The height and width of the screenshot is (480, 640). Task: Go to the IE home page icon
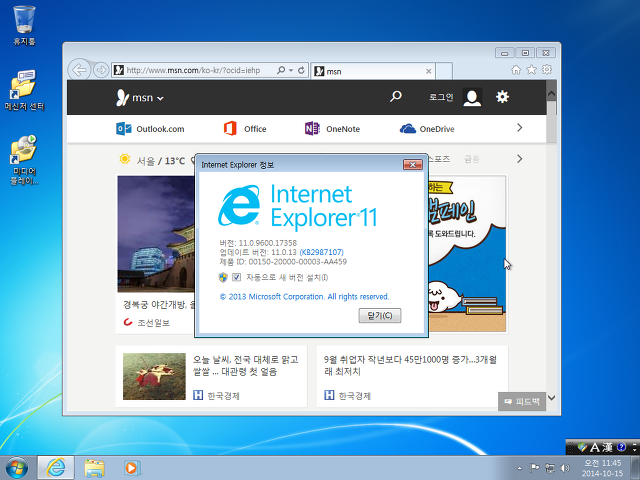click(516, 70)
